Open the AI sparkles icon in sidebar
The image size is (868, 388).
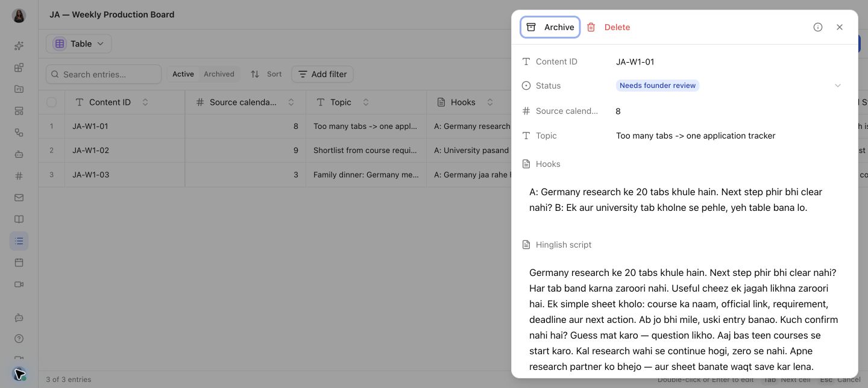point(19,46)
